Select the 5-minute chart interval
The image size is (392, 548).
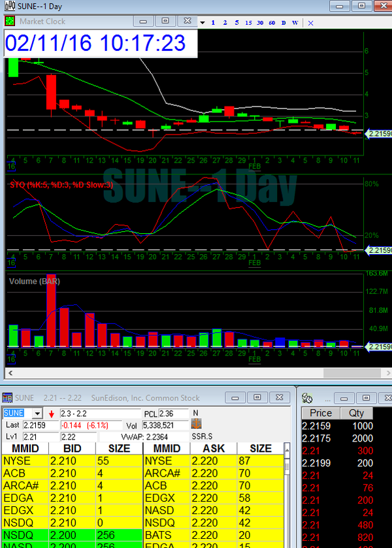[x=237, y=23]
